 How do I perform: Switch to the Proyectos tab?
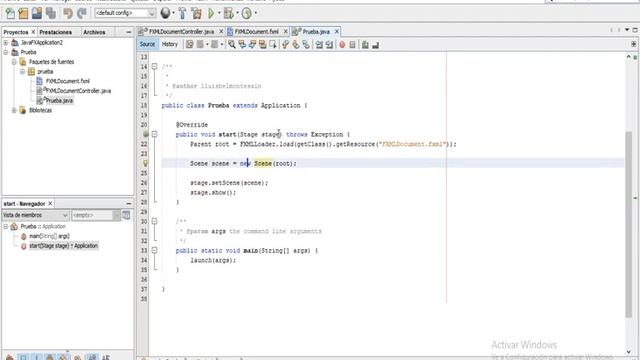click(16, 32)
